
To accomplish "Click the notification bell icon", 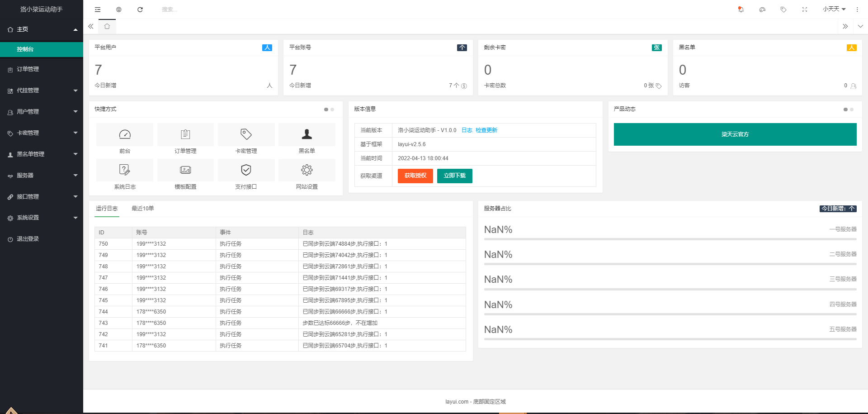I will (x=741, y=10).
